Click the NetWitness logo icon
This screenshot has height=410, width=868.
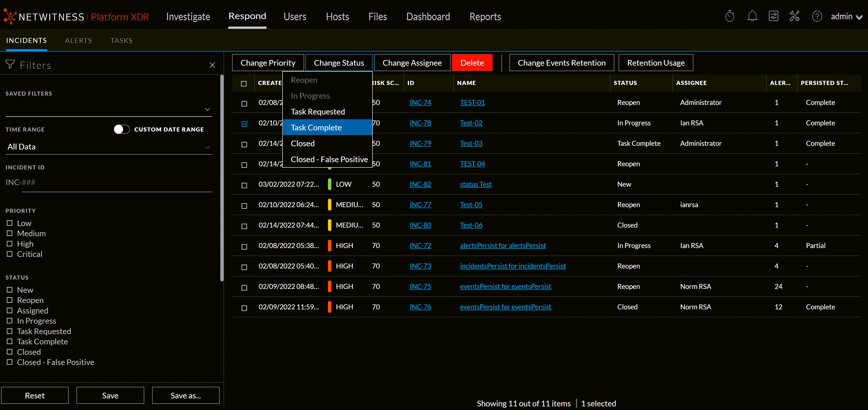10,16
